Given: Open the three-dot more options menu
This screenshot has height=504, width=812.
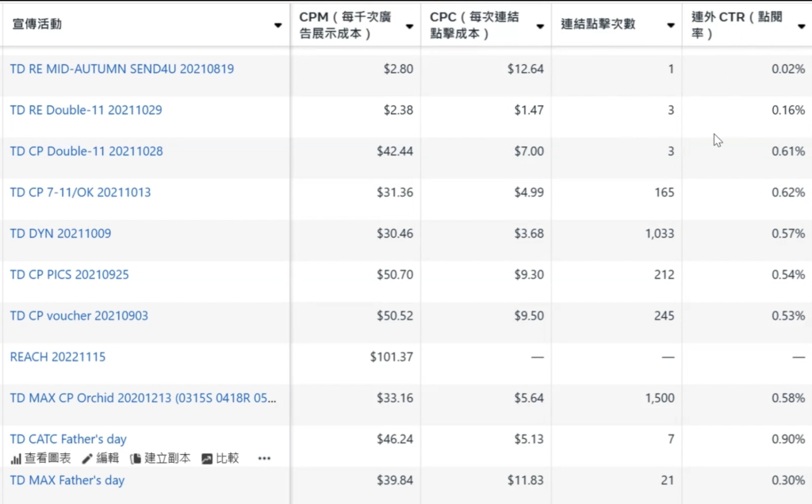Looking at the screenshot, I should pos(264,458).
